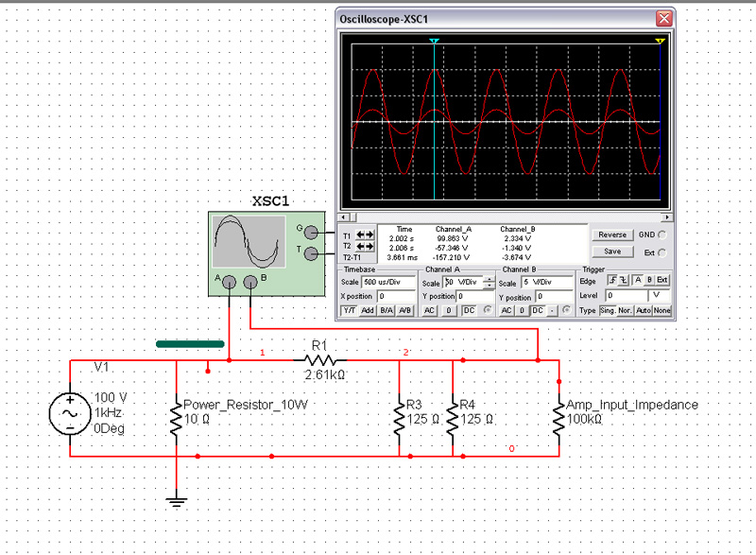Move cursor T1 right with its arrow
Image resolution: width=756 pixels, height=555 pixels.
(369, 234)
